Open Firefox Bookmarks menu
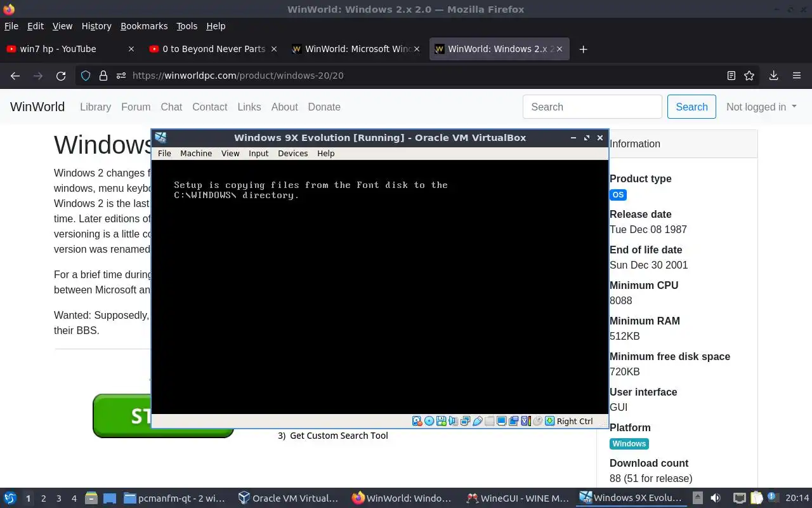 pos(144,26)
